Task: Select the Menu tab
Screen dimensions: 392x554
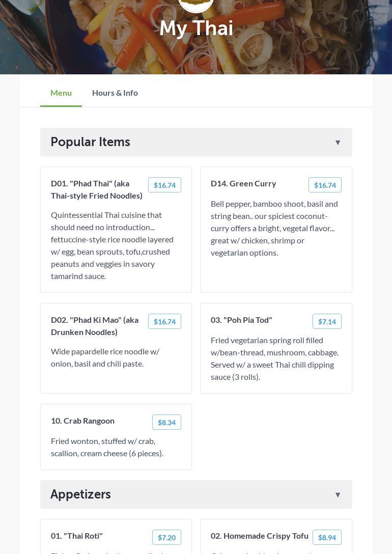Action: click(x=61, y=93)
